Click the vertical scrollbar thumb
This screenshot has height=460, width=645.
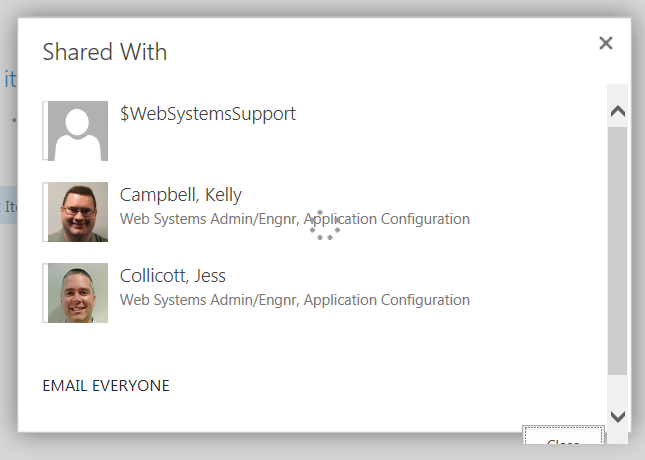(x=617, y=251)
